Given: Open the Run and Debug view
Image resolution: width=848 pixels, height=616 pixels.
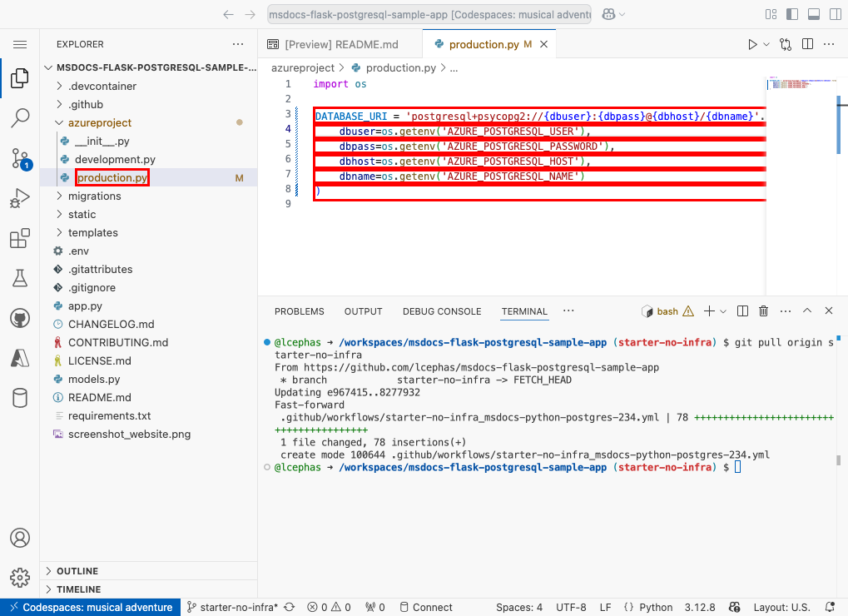Looking at the screenshot, I should click(20, 198).
